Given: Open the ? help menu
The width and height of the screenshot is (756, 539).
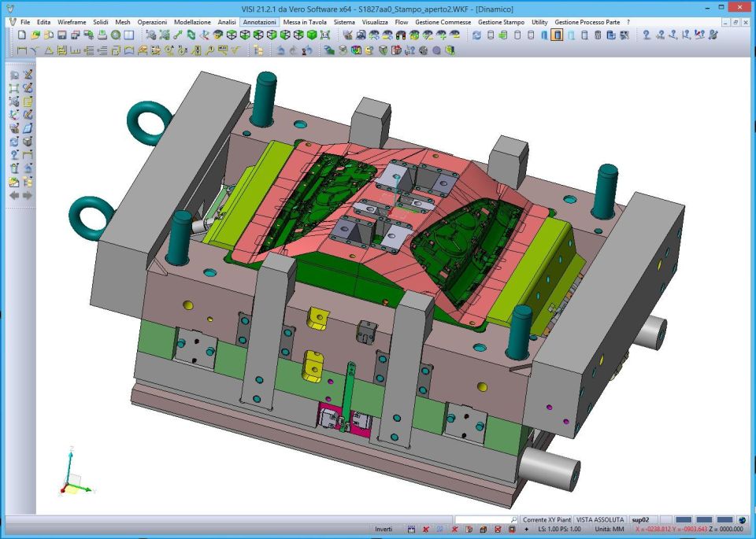Looking at the screenshot, I should pyautogui.click(x=628, y=22).
